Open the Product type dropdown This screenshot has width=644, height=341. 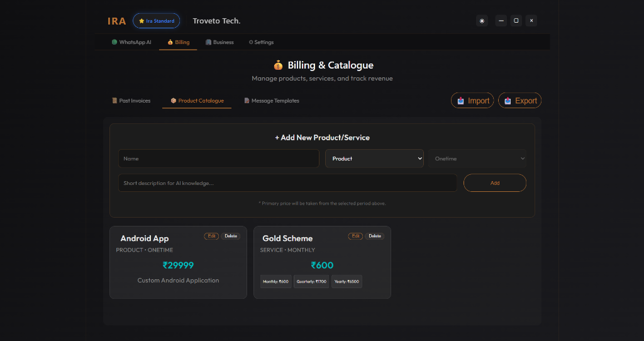tap(374, 159)
